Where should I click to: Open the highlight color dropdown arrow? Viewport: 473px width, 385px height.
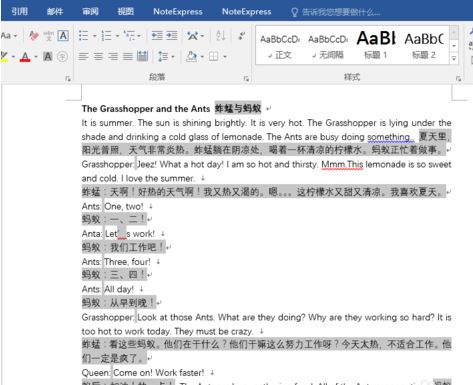pos(13,56)
